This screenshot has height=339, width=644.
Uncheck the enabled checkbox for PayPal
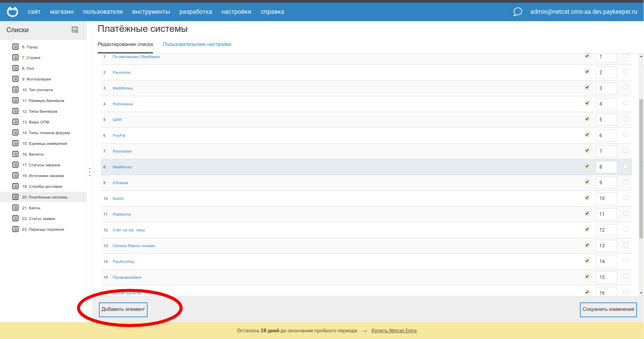coord(587,135)
